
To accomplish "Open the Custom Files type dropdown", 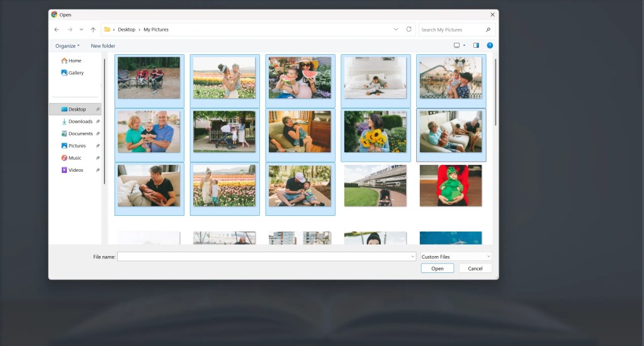I will point(456,257).
